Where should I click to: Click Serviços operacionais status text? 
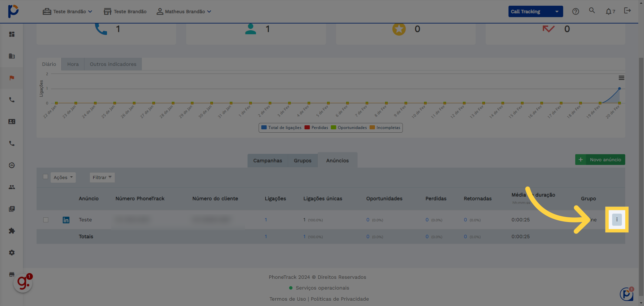[322, 288]
